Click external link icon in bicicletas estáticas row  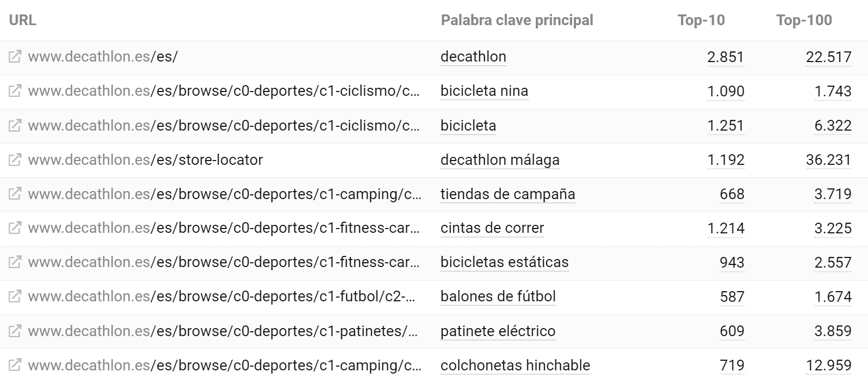click(15, 262)
